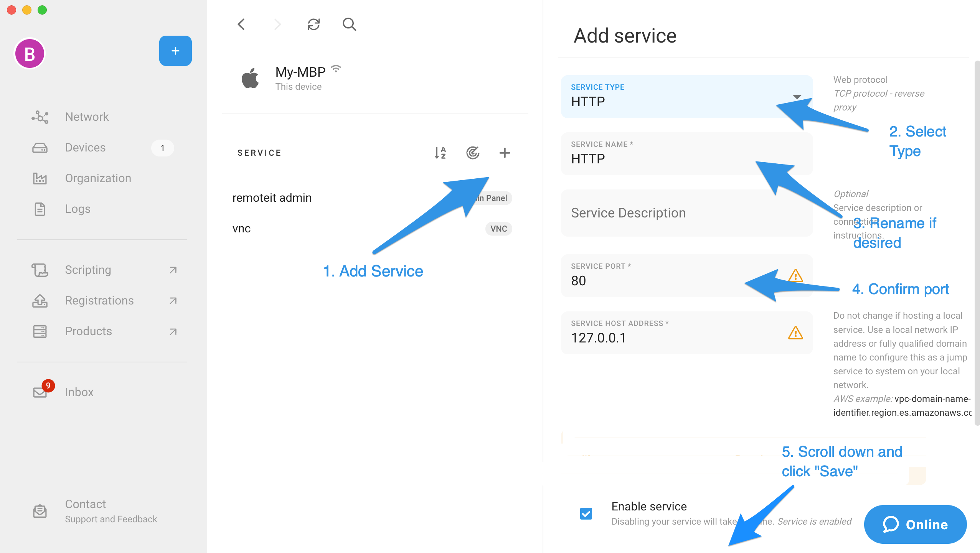980x553 pixels.
Task: Open the Service Type HTTP dropdown
Action: (x=686, y=97)
